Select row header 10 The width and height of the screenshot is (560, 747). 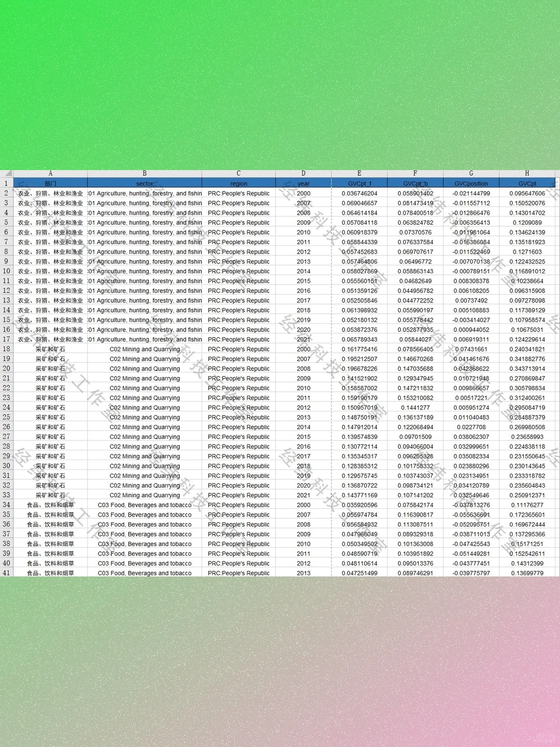(x=6, y=271)
